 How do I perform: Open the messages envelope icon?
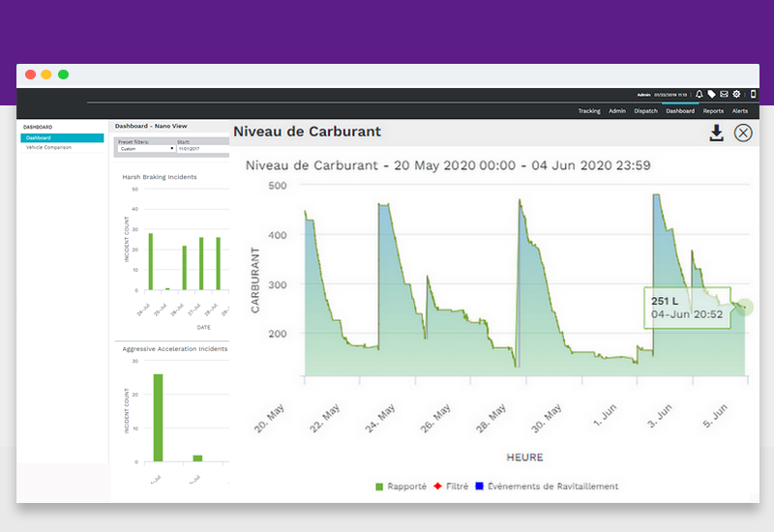tap(724, 94)
